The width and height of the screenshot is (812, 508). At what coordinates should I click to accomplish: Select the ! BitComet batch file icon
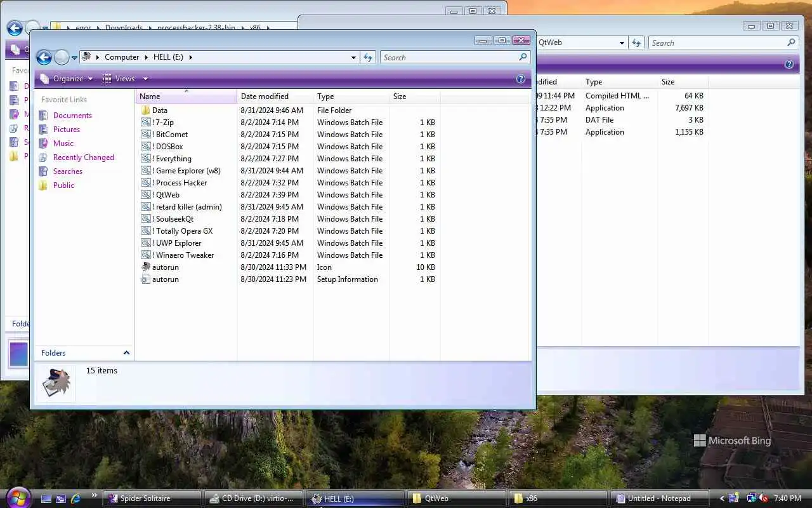coord(146,135)
